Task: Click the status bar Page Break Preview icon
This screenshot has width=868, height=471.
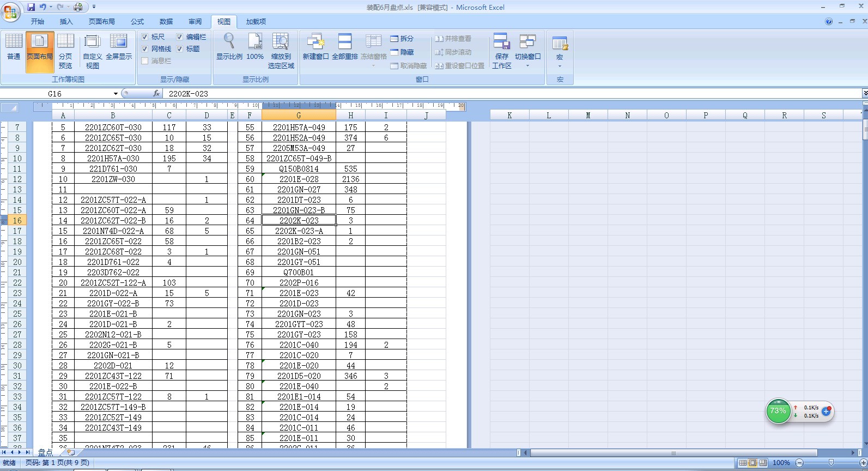Action: pyautogui.click(x=762, y=463)
